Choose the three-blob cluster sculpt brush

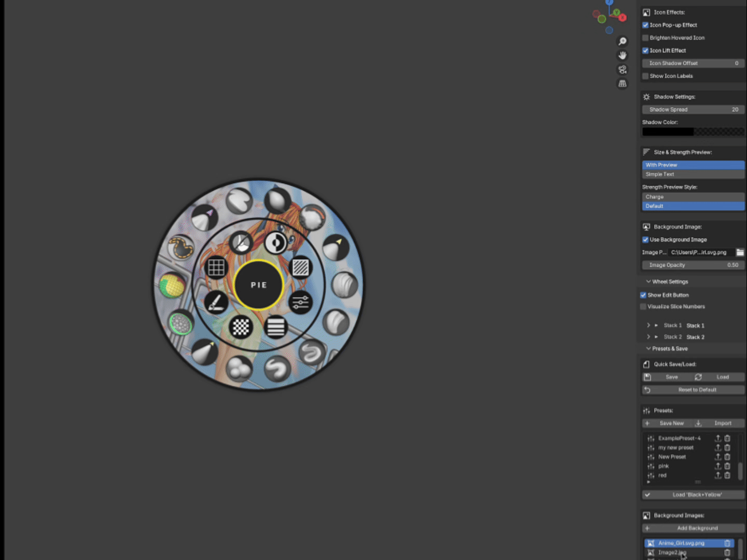[x=239, y=368]
